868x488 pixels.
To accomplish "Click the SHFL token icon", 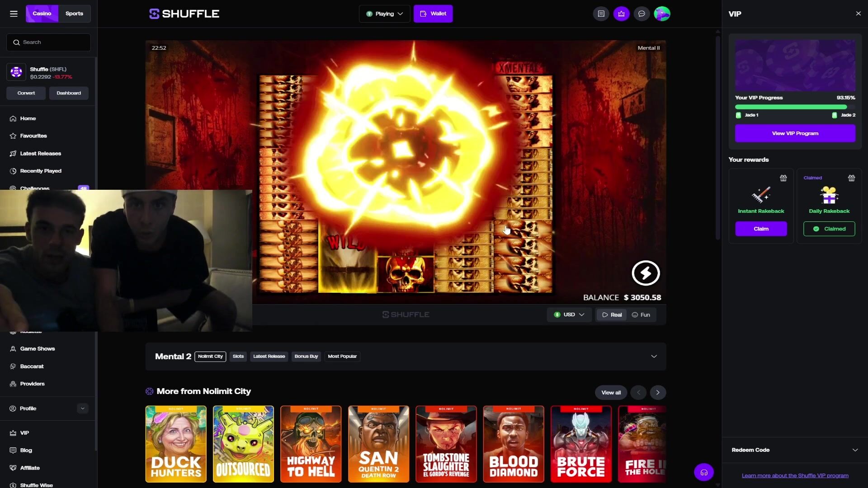I will (16, 72).
